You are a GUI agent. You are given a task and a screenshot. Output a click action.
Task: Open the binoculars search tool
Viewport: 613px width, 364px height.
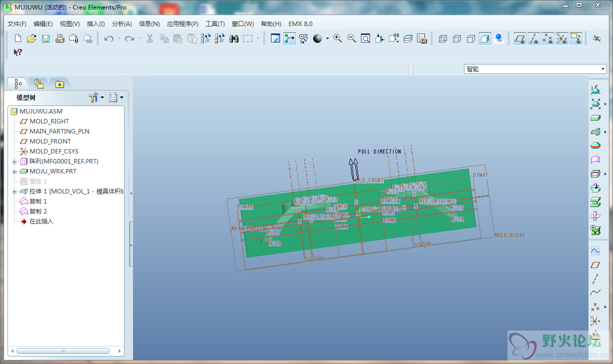pos(234,38)
